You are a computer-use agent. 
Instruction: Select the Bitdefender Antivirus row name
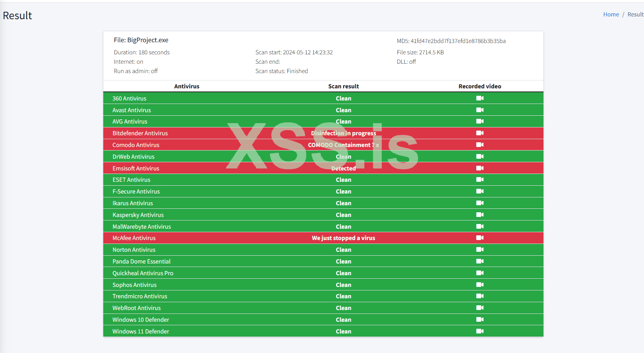(x=140, y=133)
